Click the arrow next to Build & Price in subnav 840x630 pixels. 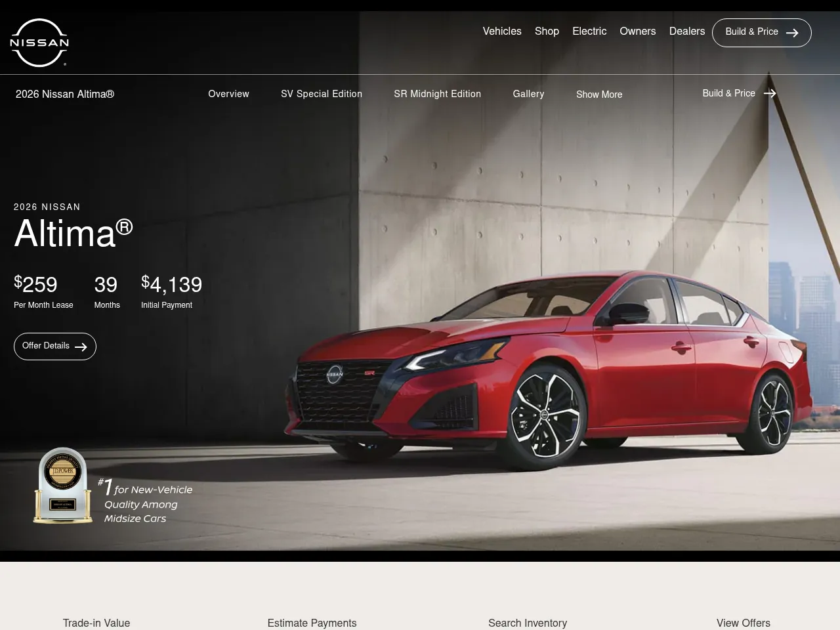tap(769, 93)
